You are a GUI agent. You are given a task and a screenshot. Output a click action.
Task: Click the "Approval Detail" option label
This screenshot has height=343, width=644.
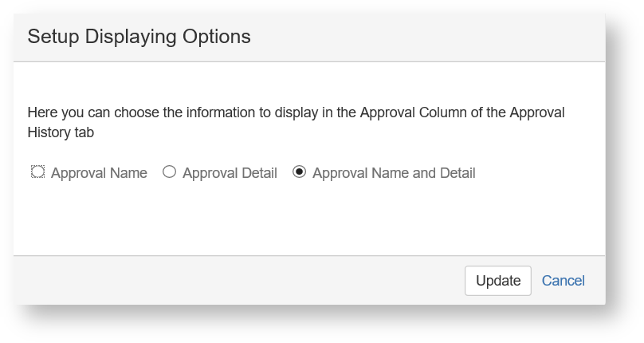(x=230, y=173)
